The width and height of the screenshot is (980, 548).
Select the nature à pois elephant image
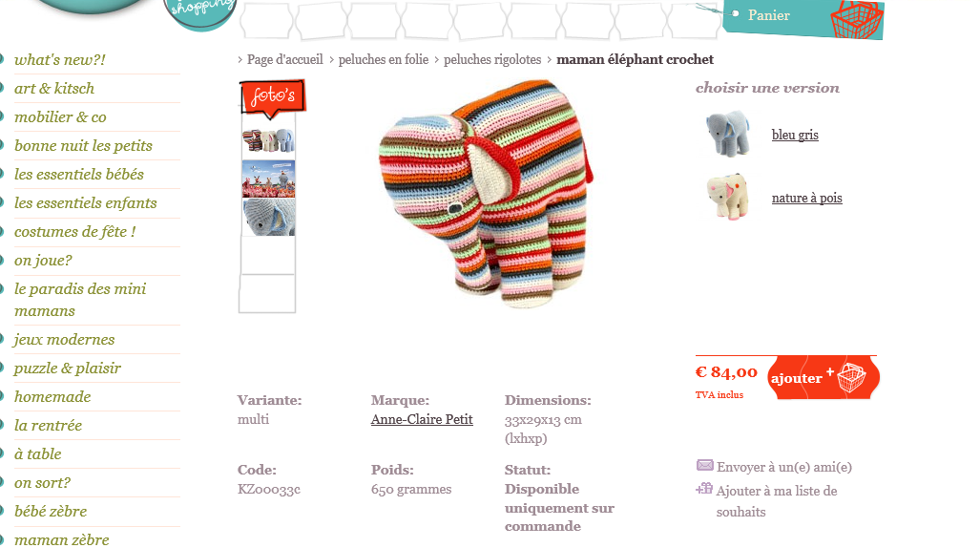[727, 197]
